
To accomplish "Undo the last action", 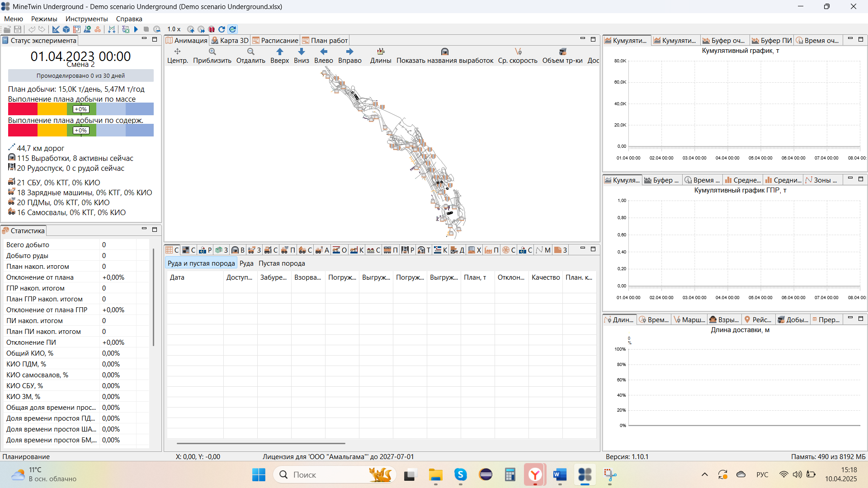I will click(32, 29).
